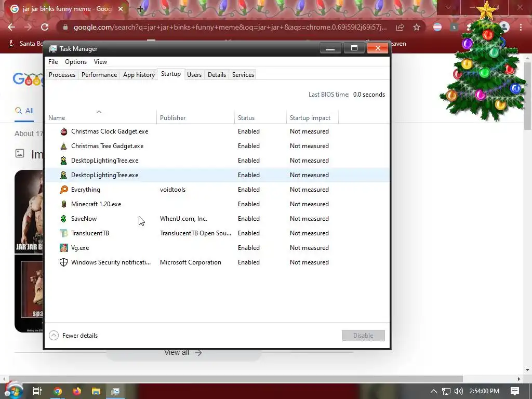Screen dimensions: 532x399
Task: Open the Options menu
Action: click(76, 62)
